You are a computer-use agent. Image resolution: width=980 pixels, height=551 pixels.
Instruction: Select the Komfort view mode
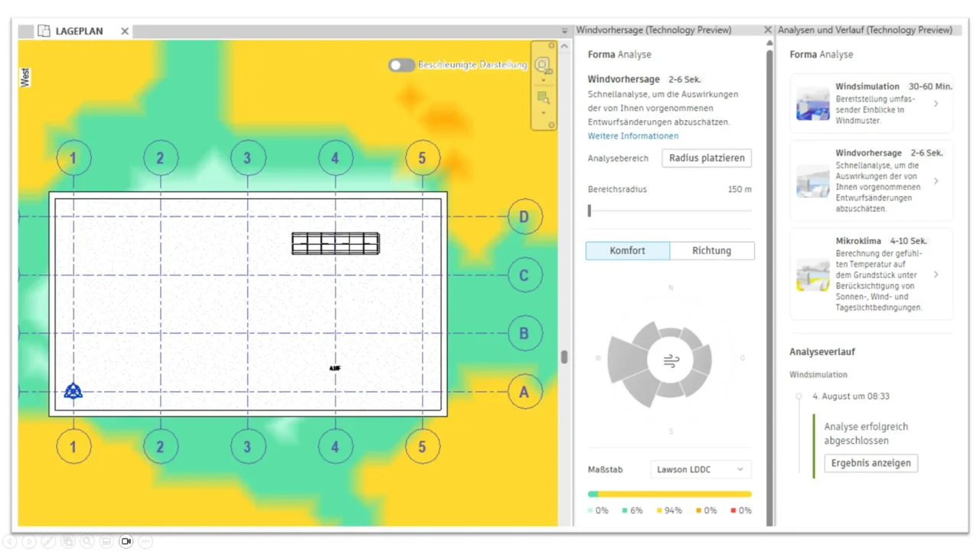pos(628,250)
